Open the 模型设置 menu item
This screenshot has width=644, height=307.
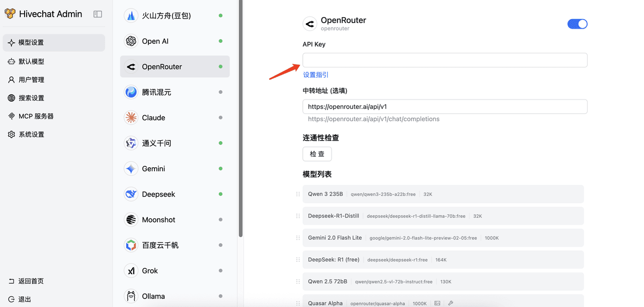54,43
